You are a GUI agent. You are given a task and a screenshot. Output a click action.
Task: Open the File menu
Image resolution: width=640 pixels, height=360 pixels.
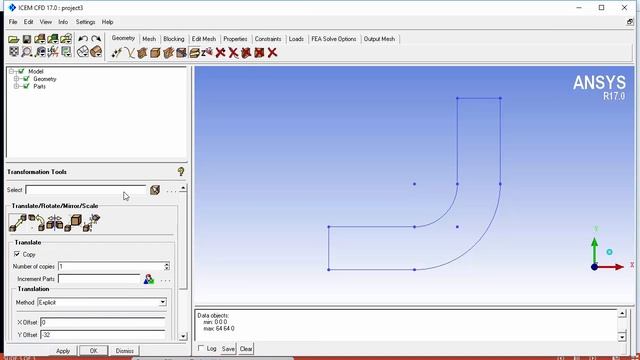[13, 22]
